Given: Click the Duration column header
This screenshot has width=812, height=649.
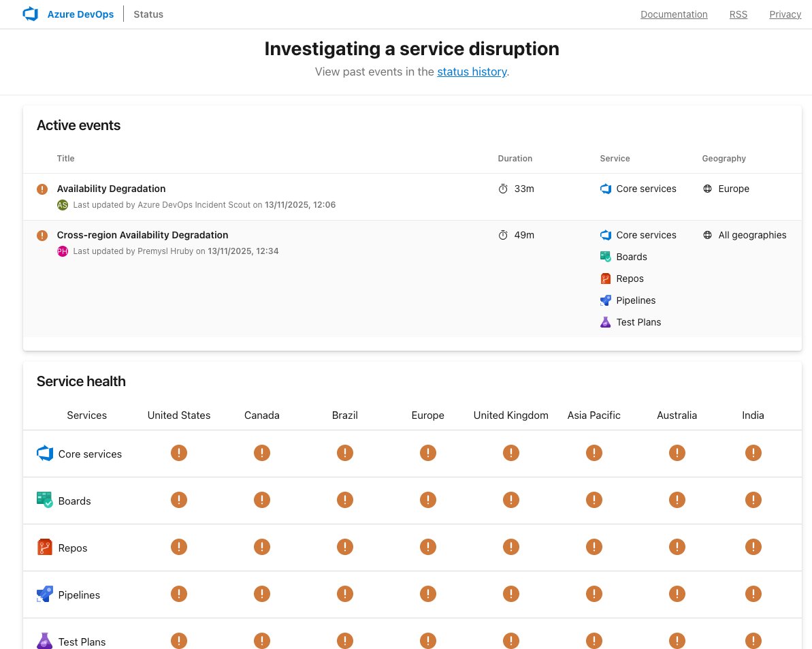Looking at the screenshot, I should (515, 159).
